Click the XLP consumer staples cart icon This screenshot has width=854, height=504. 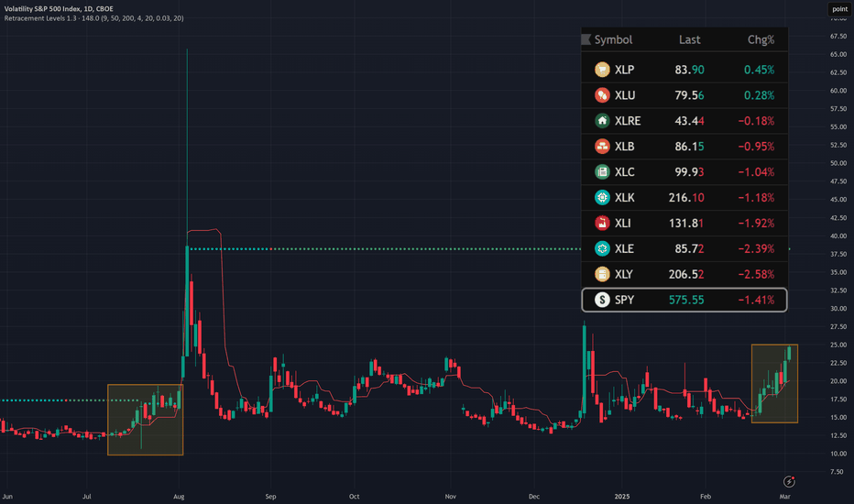point(602,70)
